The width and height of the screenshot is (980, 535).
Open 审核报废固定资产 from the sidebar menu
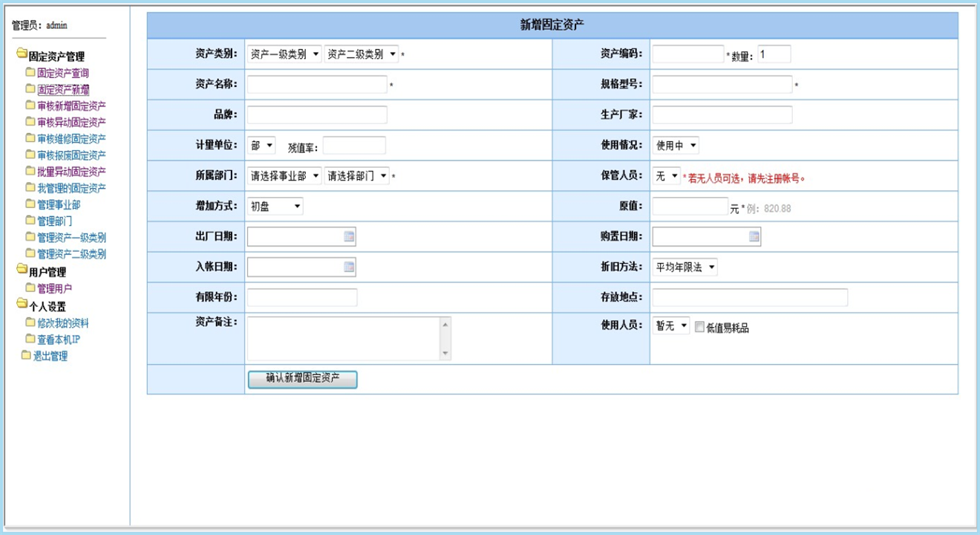[x=71, y=155]
